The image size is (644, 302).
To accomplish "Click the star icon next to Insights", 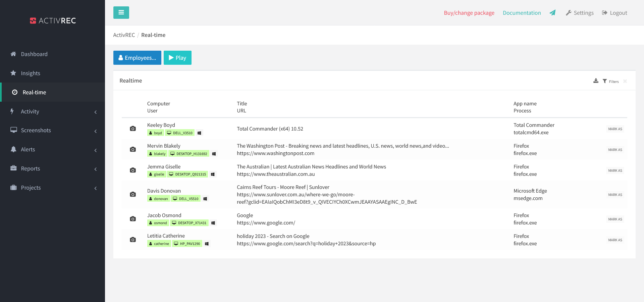I will (x=13, y=73).
